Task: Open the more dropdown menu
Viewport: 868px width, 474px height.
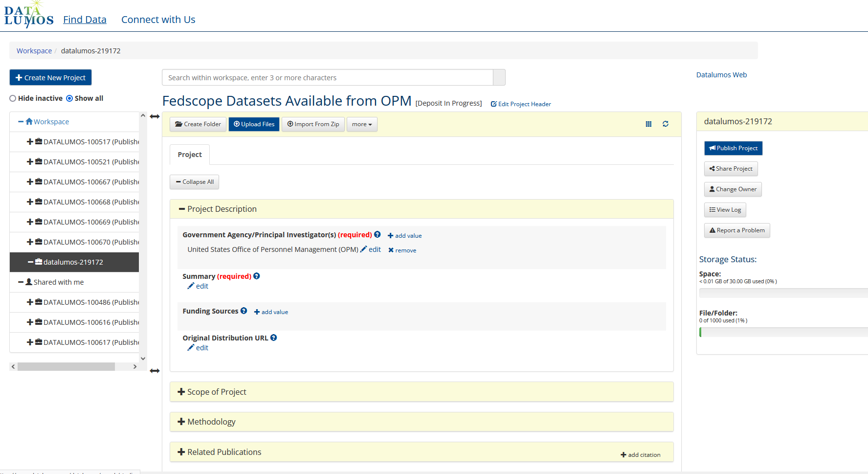Action: point(362,124)
